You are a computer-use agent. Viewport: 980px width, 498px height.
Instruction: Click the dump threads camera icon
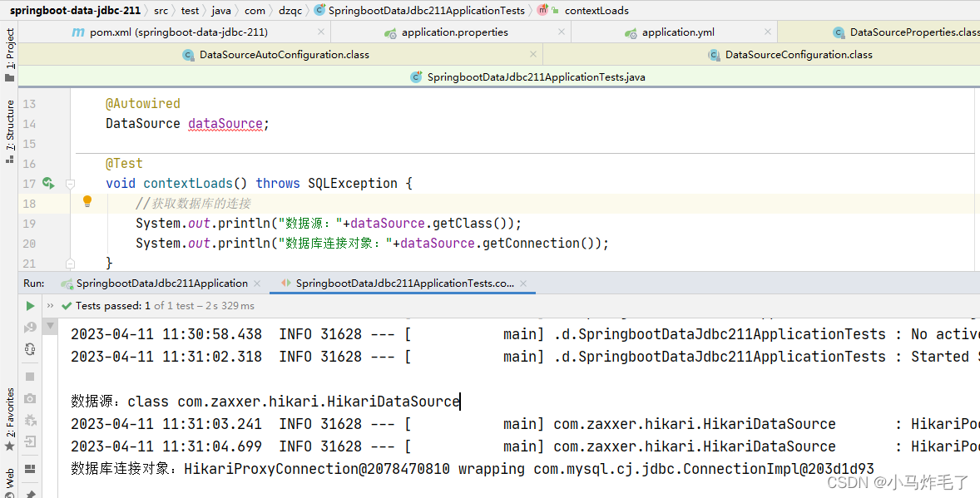pos(30,399)
